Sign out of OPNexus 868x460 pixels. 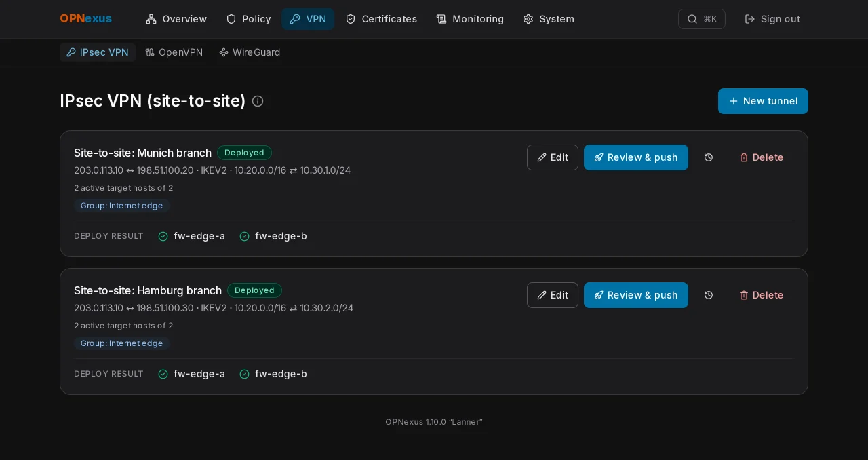pos(772,19)
